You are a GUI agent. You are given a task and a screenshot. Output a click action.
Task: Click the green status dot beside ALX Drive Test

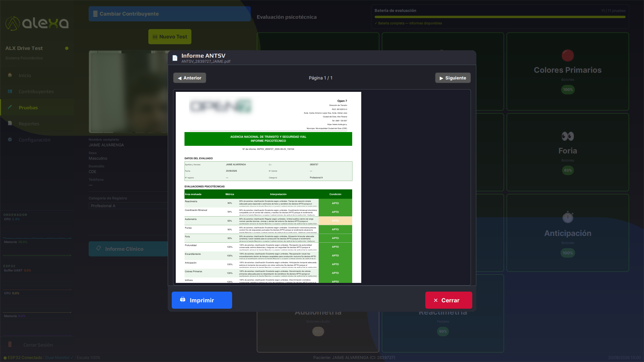(67, 48)
